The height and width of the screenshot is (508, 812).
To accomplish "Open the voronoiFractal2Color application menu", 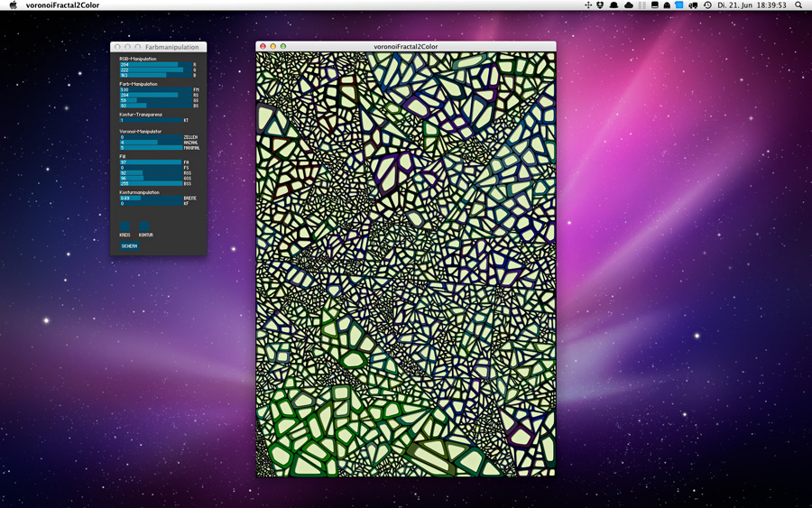I will pos(62,5).
